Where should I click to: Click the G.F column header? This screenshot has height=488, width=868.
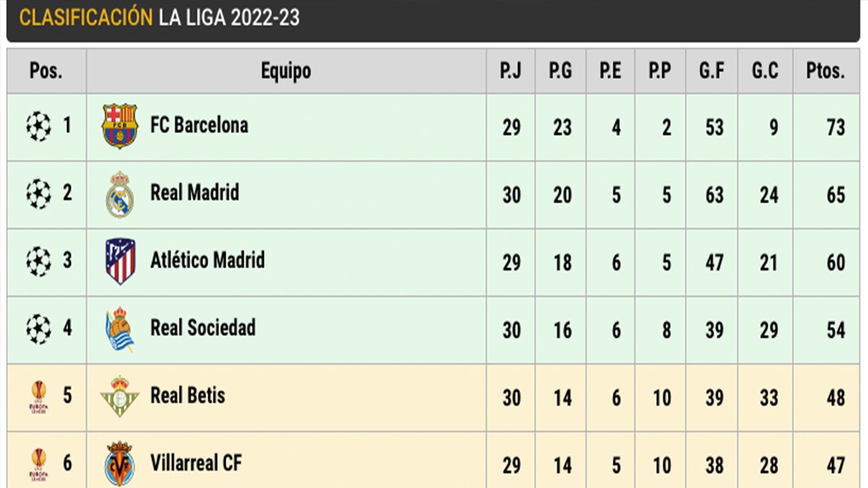pos(714,71)
